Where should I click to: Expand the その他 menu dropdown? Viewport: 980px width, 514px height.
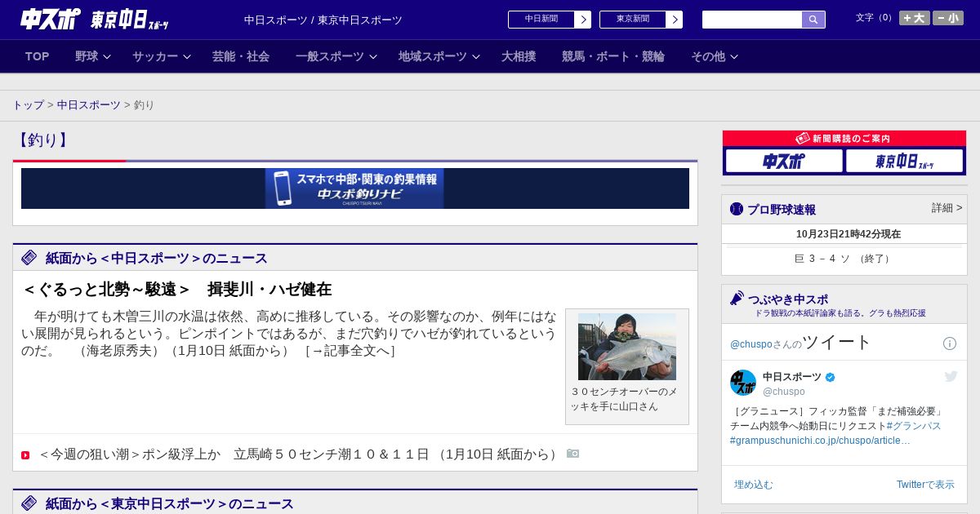pos(715,56)
